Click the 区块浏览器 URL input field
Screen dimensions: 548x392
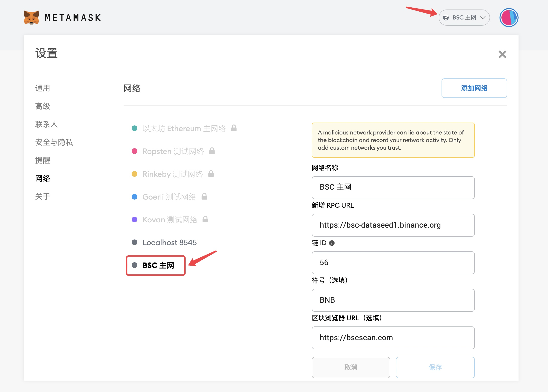(x=393, y=338)
